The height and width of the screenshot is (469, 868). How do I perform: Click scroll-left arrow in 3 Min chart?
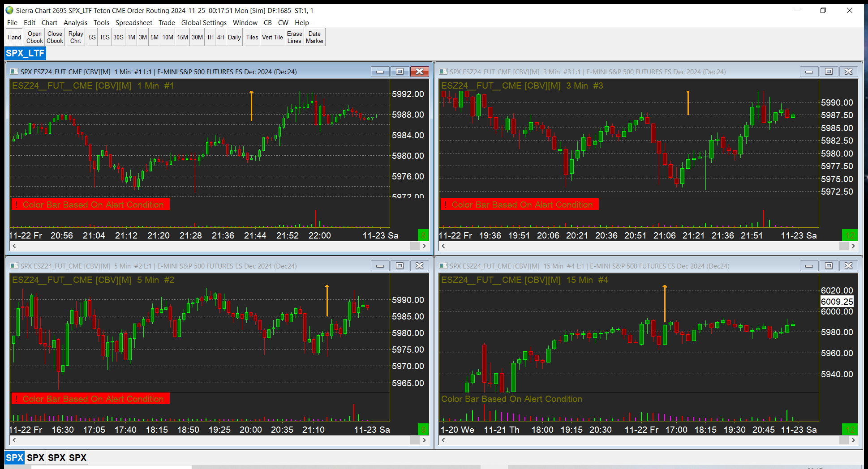[x=443, y=246]
